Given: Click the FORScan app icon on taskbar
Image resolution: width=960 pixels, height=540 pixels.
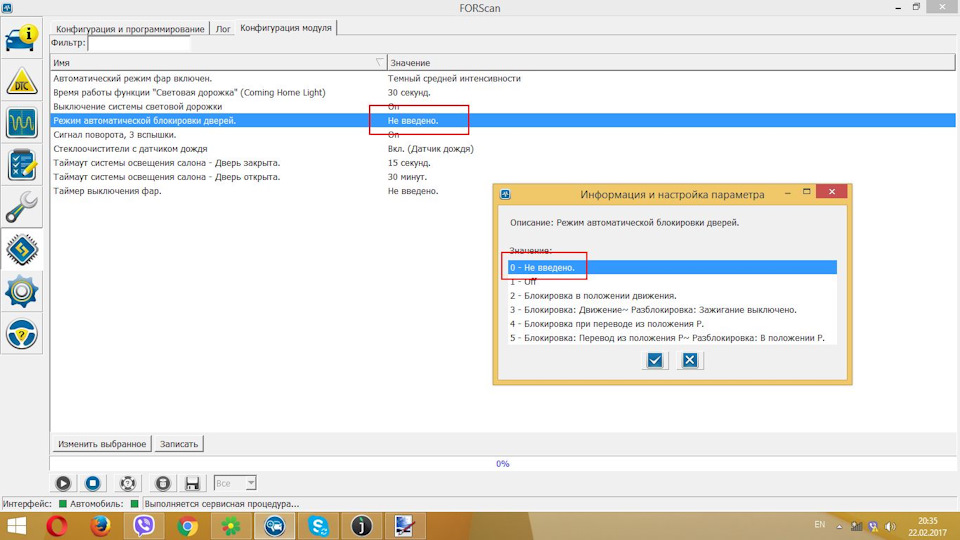Looking at the screenshot, I should (x=274, y=526).
